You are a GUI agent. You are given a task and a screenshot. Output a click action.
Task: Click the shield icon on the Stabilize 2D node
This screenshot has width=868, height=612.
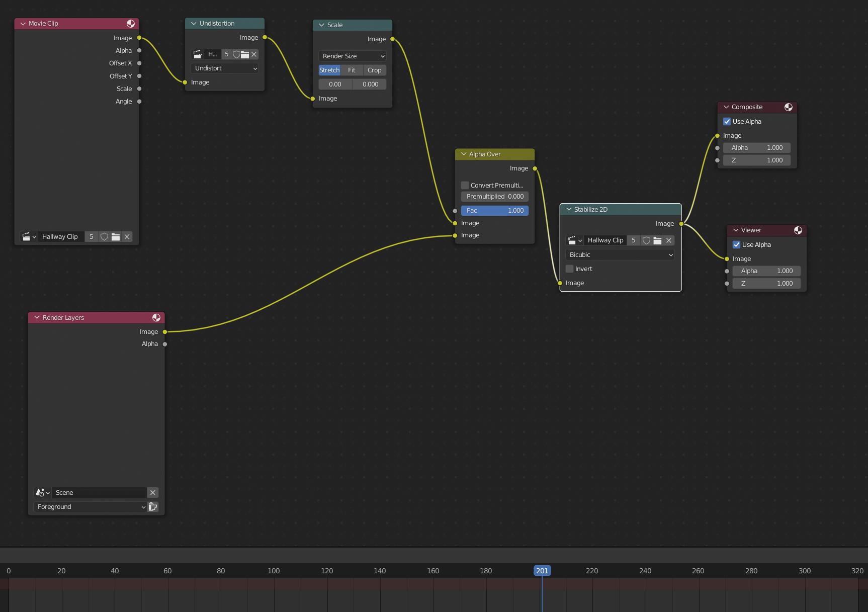(x=646, y=240)
